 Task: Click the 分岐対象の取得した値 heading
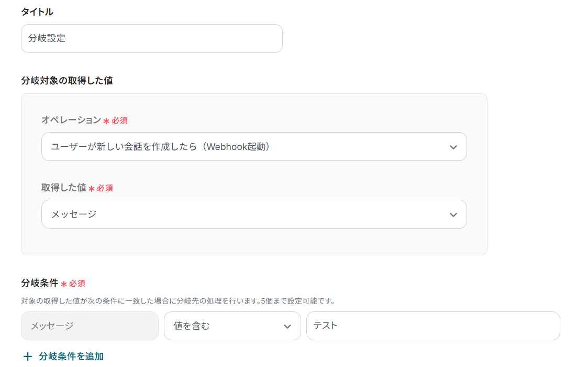tap(67, 80)
